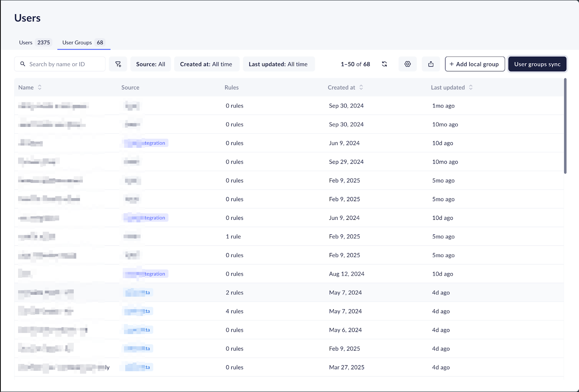Image resolution: width=579 pixels, height=392 pixels.
Task: Click the export share icon
Action: 431,64
